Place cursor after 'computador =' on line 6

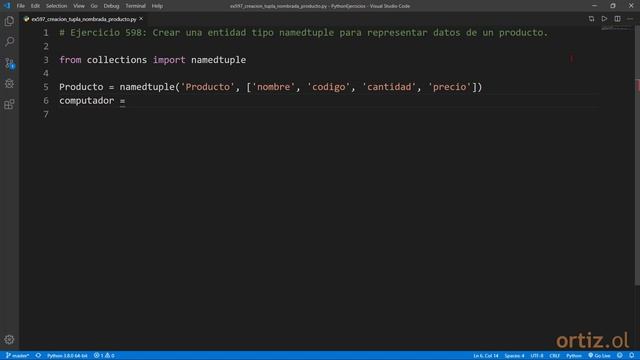tap(126, 101)
